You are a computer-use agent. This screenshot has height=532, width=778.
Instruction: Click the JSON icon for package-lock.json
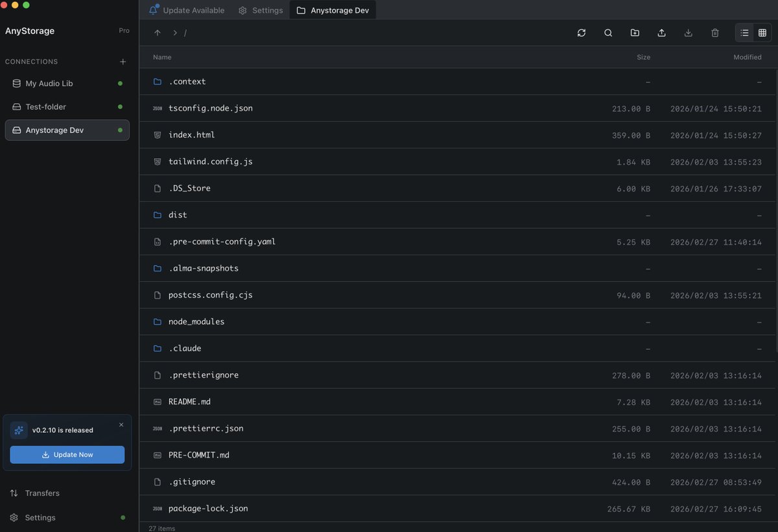pos(157,509)
